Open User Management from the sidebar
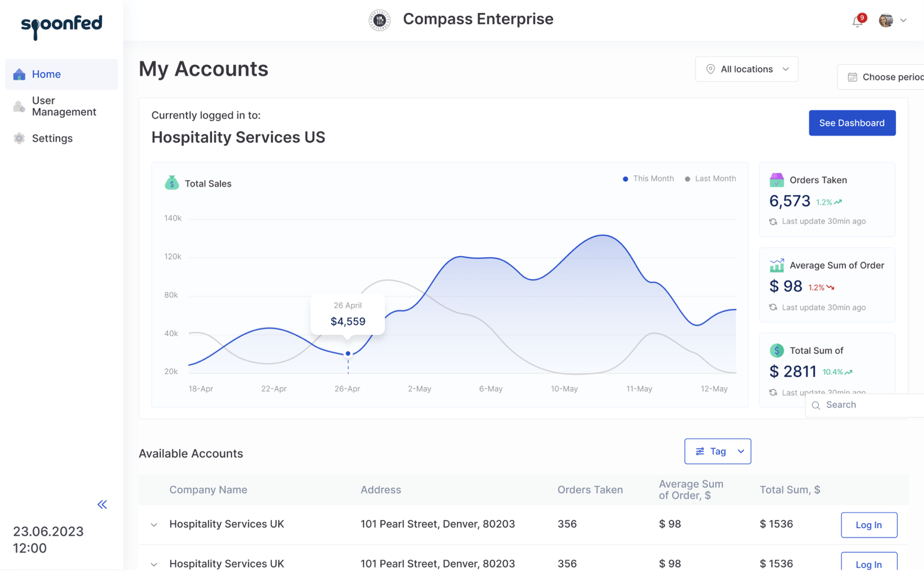The image size is (924, 572). click(x=64, y=106)
